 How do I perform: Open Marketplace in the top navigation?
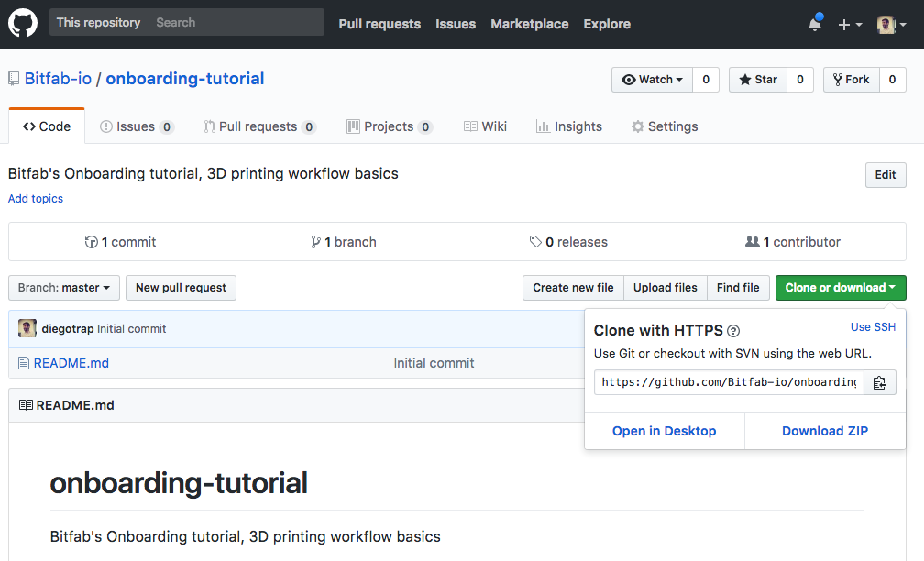pos(530,24)
